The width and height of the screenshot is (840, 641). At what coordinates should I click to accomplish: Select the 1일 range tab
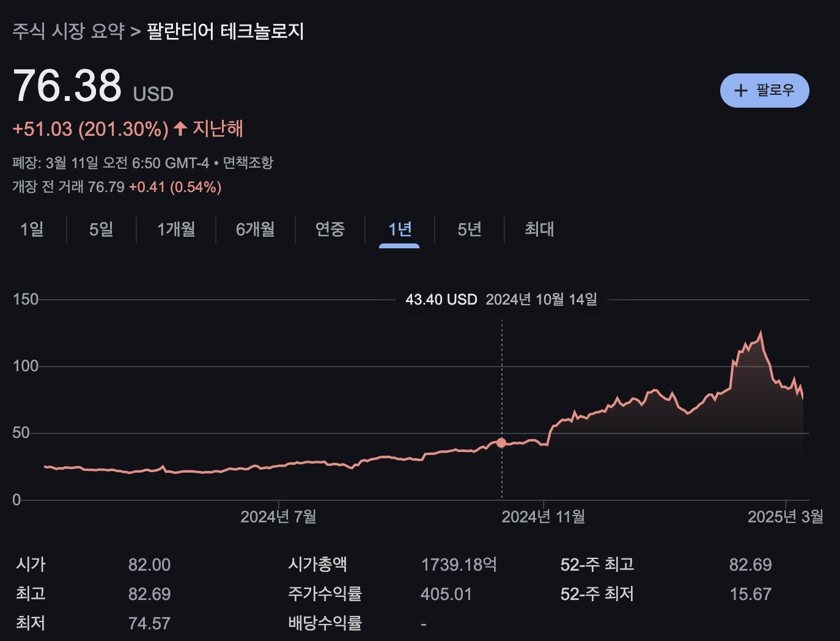pos(32,229)
